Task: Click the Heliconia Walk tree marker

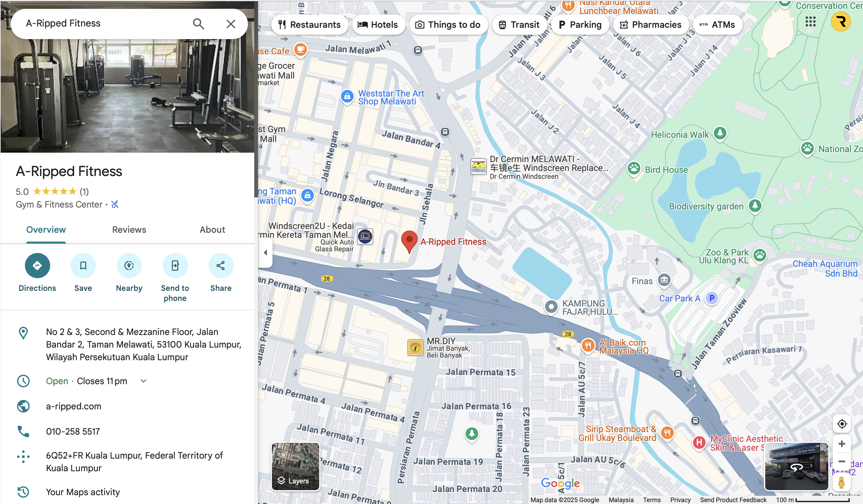Action: 720,133
